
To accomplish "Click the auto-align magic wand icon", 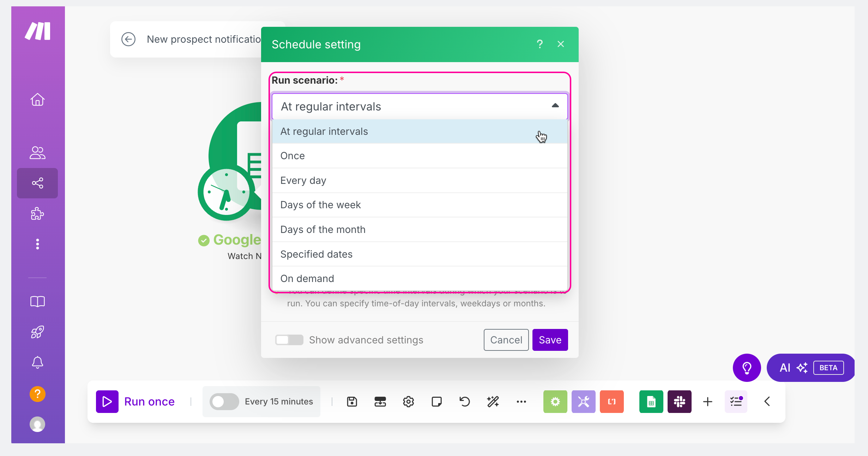I will pos(493,402).
